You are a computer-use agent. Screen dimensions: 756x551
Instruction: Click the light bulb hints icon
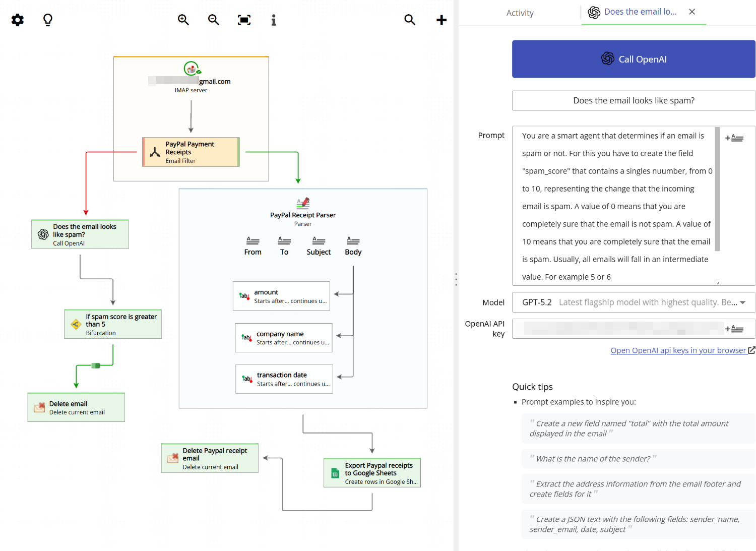click(47, 20)
